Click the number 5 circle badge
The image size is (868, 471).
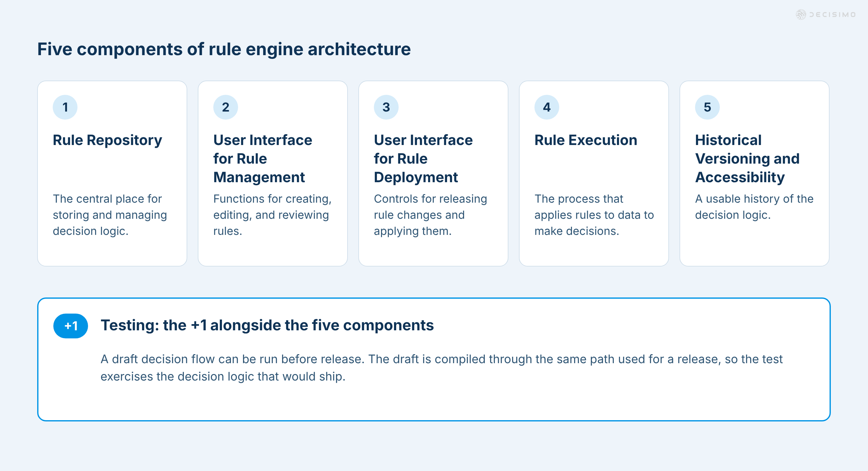[707, 107]
